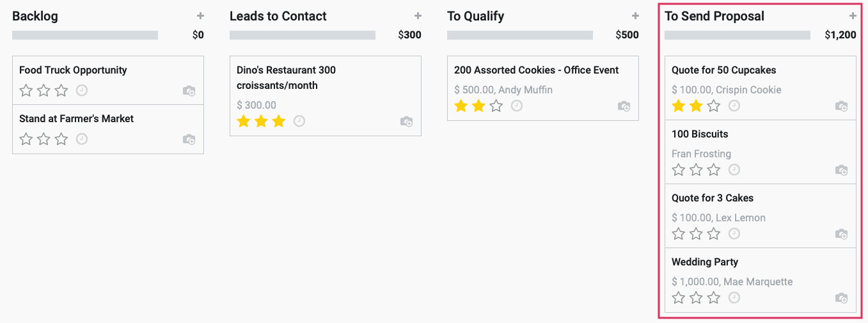Click camera icon on Stand at Farmer's Market

pyautogui.click(x=189, y=139)
